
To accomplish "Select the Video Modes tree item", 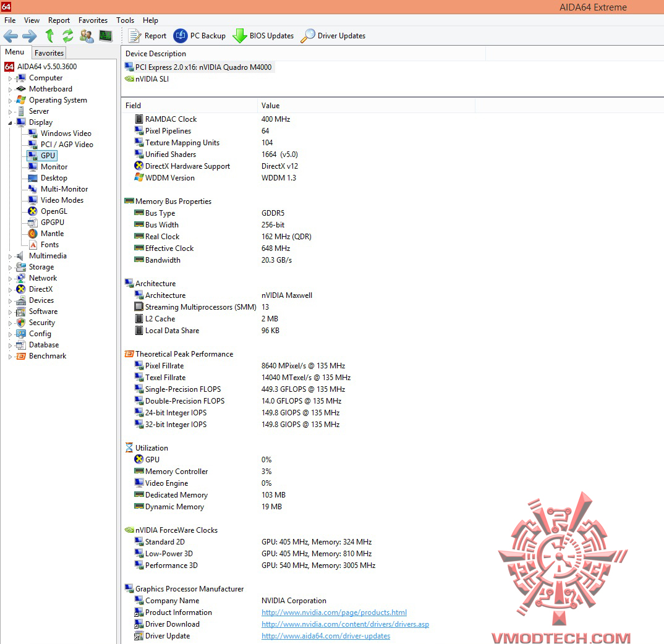I will point(62,200).
